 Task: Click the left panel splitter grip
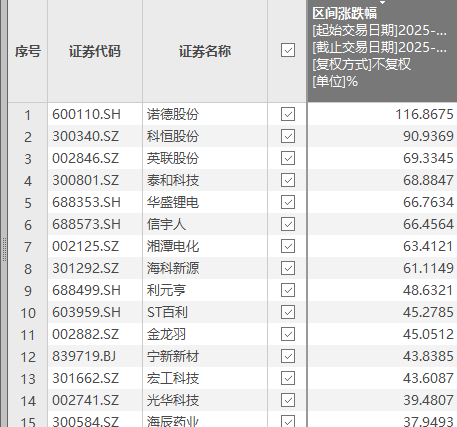pyautogui.click(x=4, y=249)
